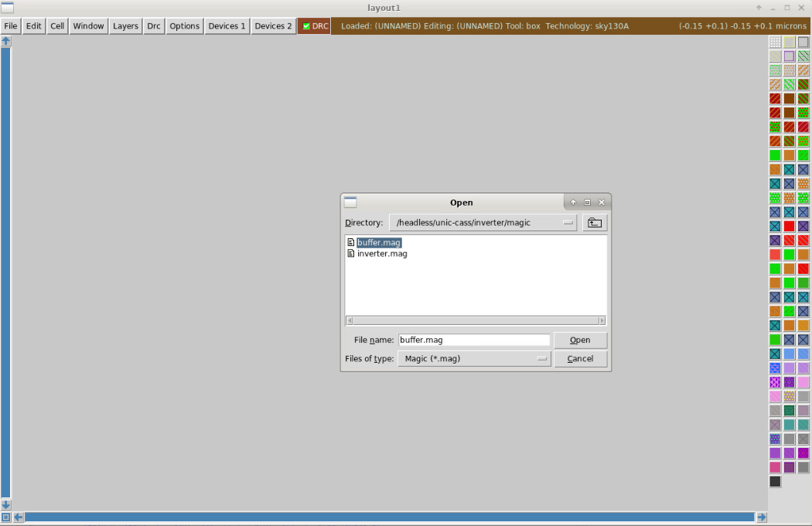Click the buffer.mag file icon
The height and width of the screenshot is (526, 812).
point(350,243)
